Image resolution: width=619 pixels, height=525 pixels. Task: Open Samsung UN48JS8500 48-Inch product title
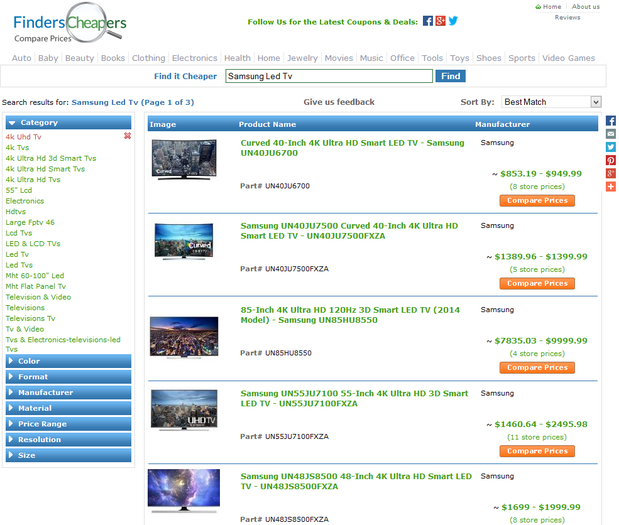356,481
